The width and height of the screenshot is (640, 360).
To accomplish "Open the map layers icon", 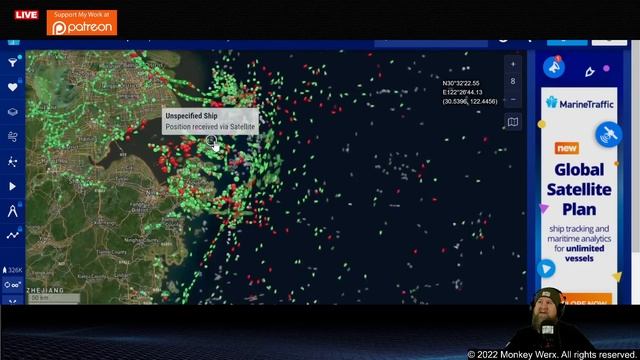I will pyautogui.click(x=13, y=112).
